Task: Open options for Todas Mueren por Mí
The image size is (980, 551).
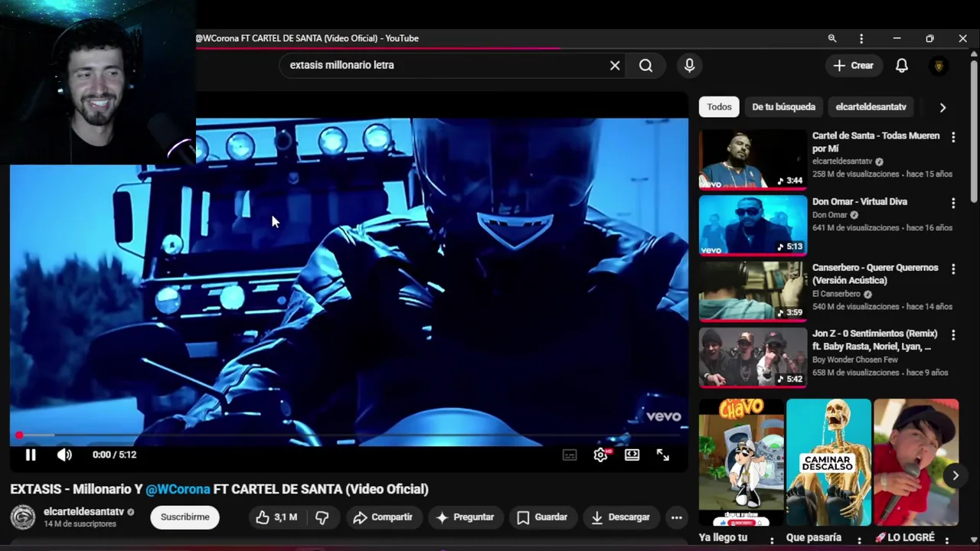Action: coord(953,137)
